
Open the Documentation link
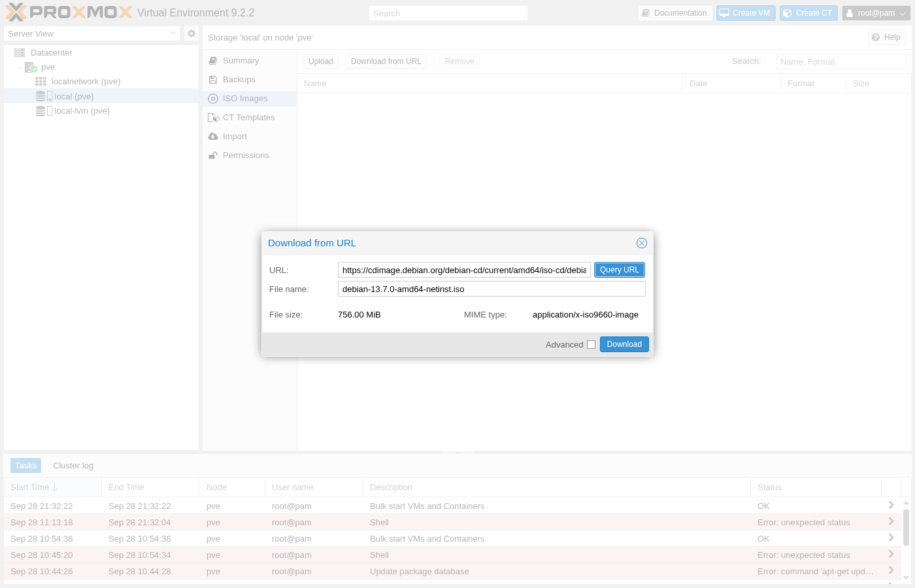pyautogui.click(x=675, y=13)
